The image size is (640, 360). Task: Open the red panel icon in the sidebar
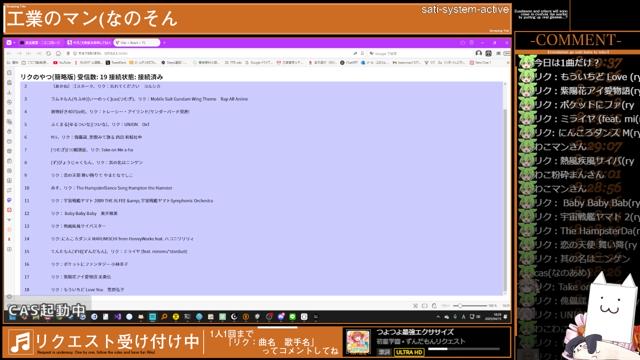pos(9,210)
